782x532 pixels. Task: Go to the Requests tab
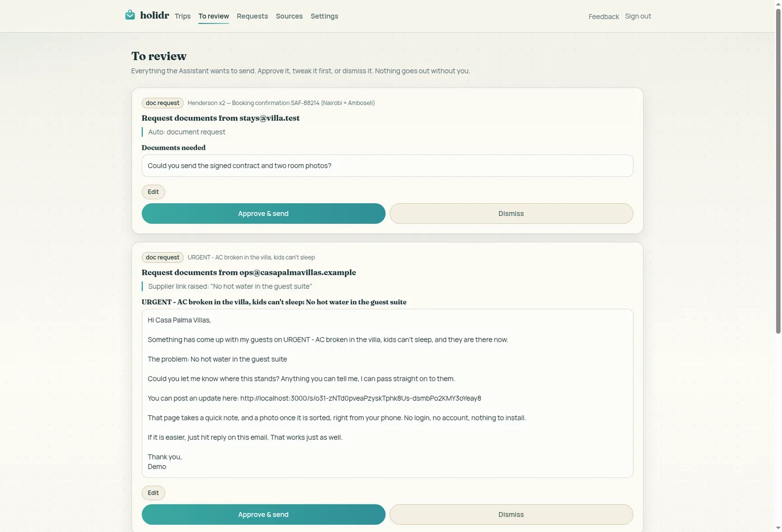tap(252, 16)
